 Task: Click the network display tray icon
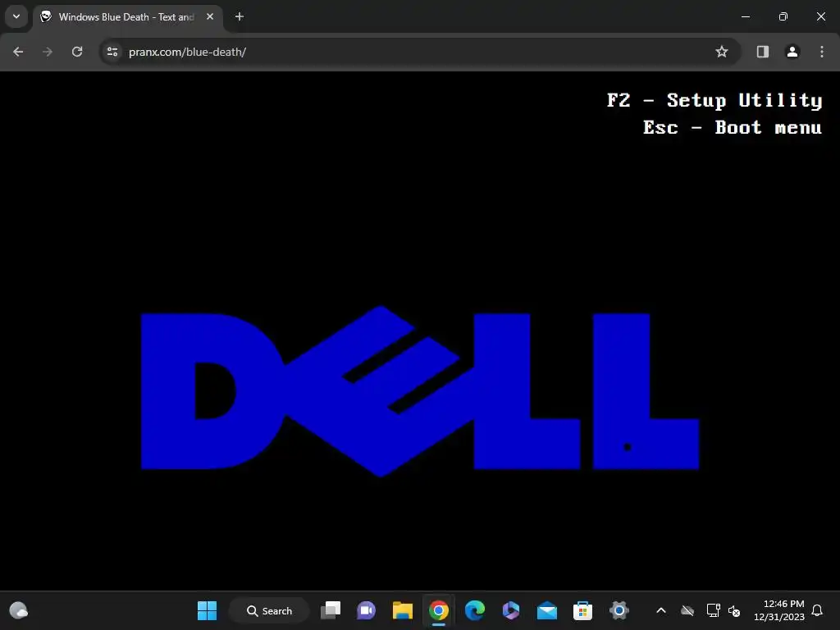click(713, 610)
